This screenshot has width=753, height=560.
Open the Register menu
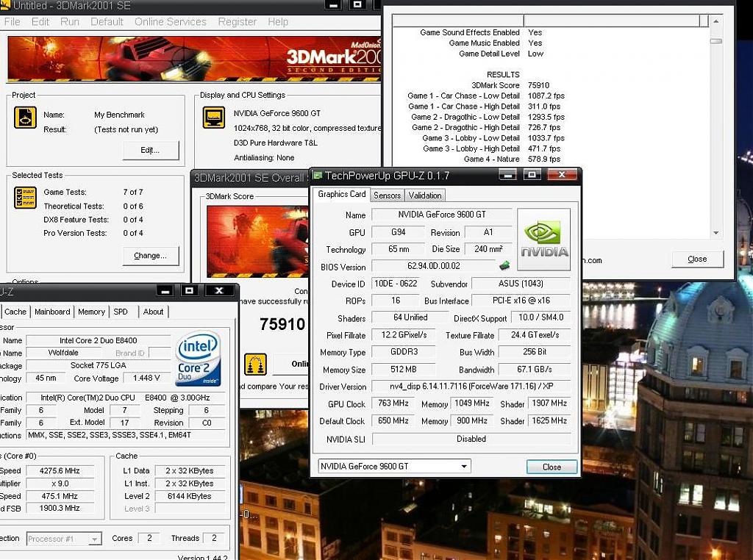coord(238,21)
